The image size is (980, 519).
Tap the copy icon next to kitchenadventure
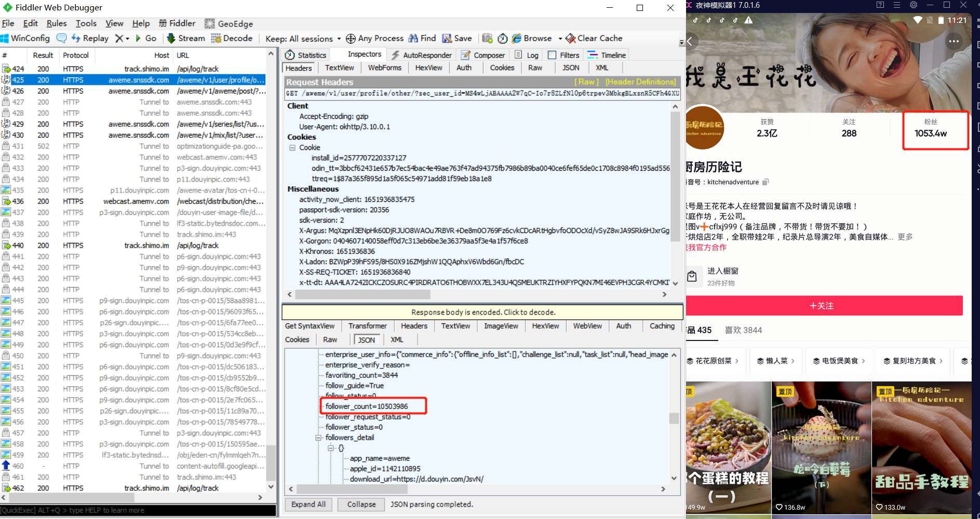[x=766, y=182]
